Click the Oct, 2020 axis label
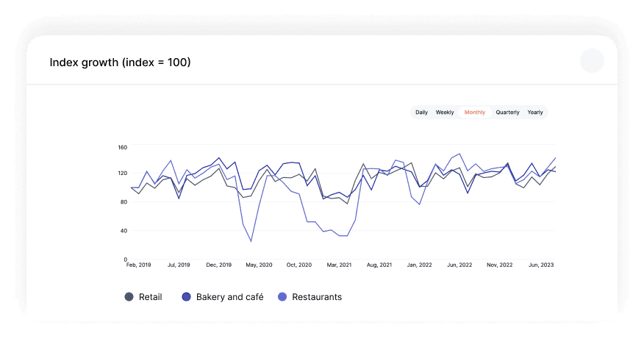 click(299, 265)
